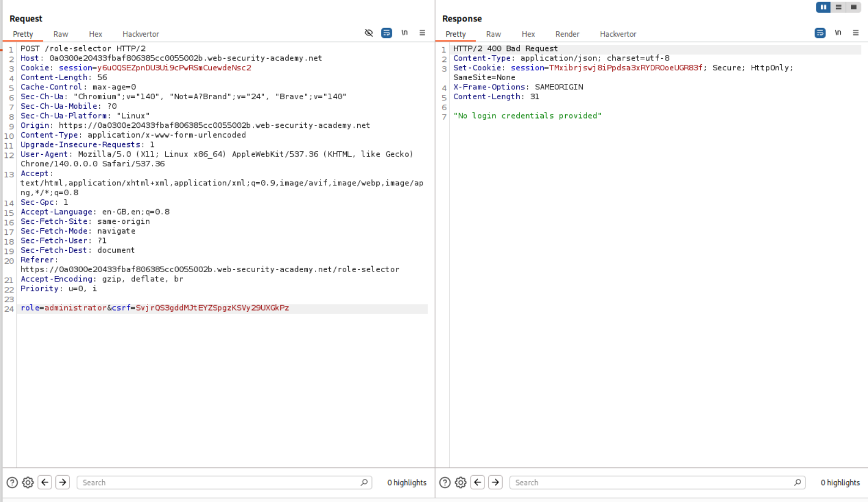Switch to Raw tab in Request panel
868x502 pixels.
pos(60,34)
